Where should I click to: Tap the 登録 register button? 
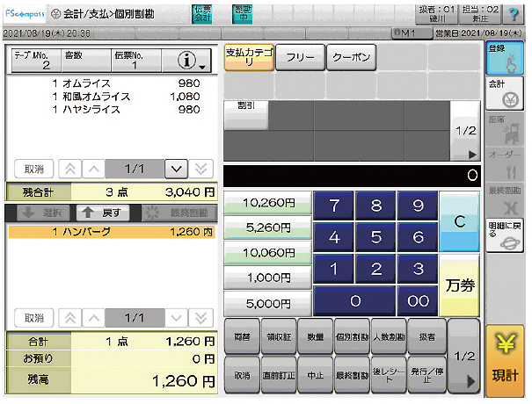click(x=505, y=58)
